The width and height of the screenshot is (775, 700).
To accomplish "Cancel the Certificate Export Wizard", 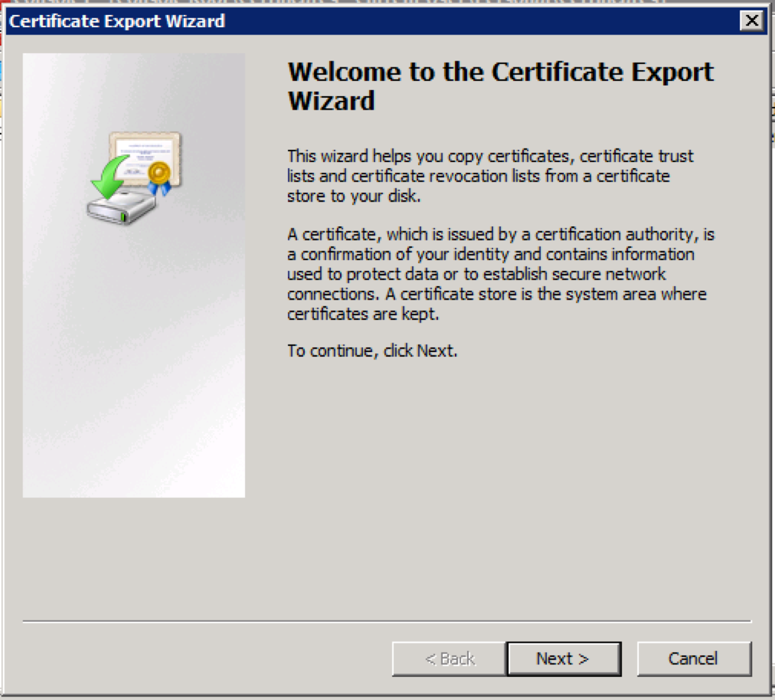I will [x=693, y=658].
